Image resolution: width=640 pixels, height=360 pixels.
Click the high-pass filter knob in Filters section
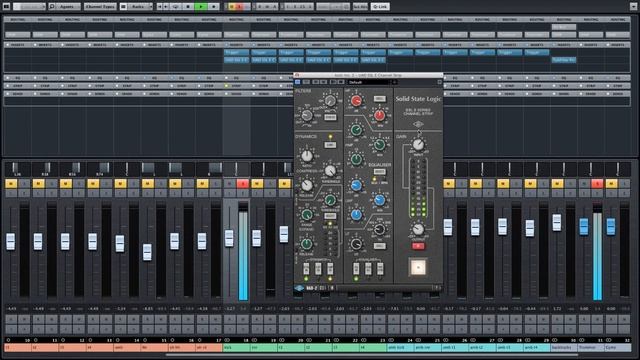[x=307, y=116]
